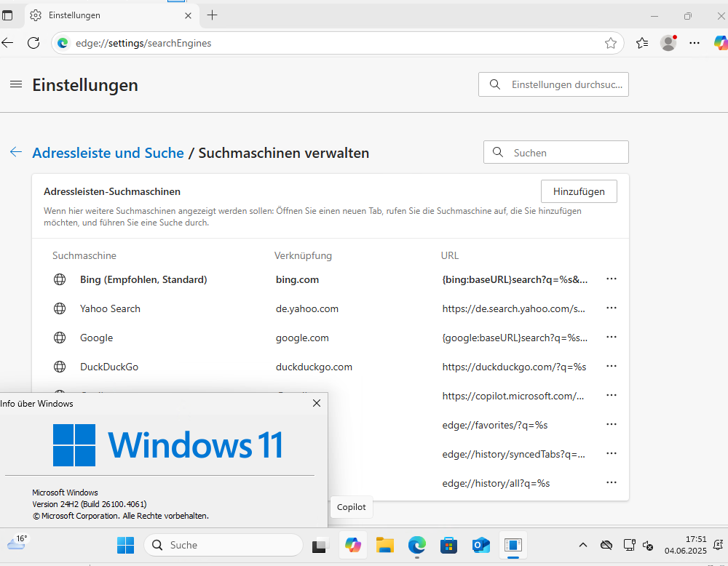Image resolution: width=728 pixels, height=566 pixels.
Task: Open the weather widget showing 16°
Action: [x=17, y=543]
